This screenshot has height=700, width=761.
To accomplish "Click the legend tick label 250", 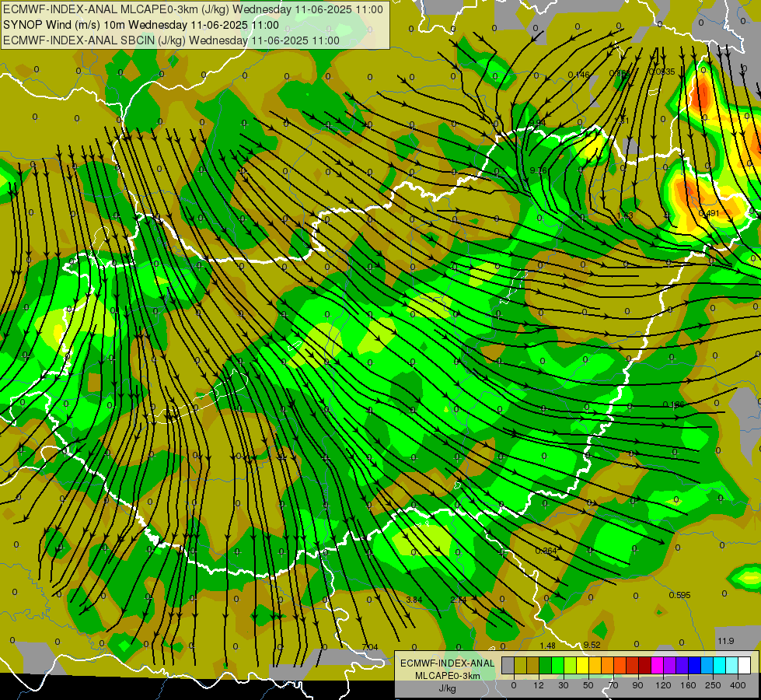I will click(713, 685).
